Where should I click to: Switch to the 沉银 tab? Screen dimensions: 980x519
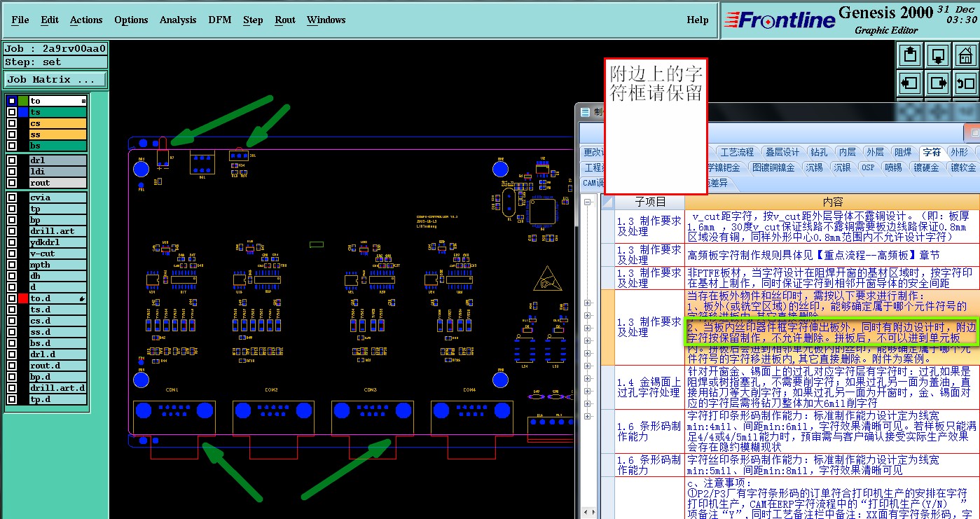tap(841, 167)
